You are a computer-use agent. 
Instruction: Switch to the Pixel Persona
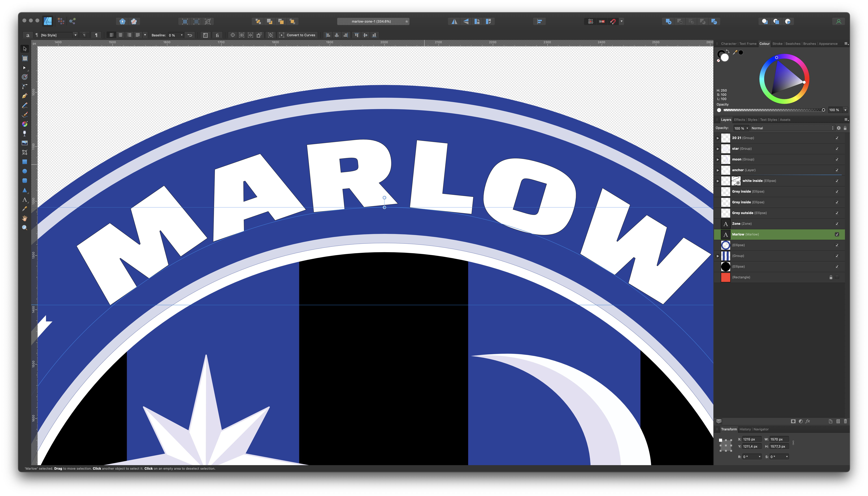click(x=61, y=21)
